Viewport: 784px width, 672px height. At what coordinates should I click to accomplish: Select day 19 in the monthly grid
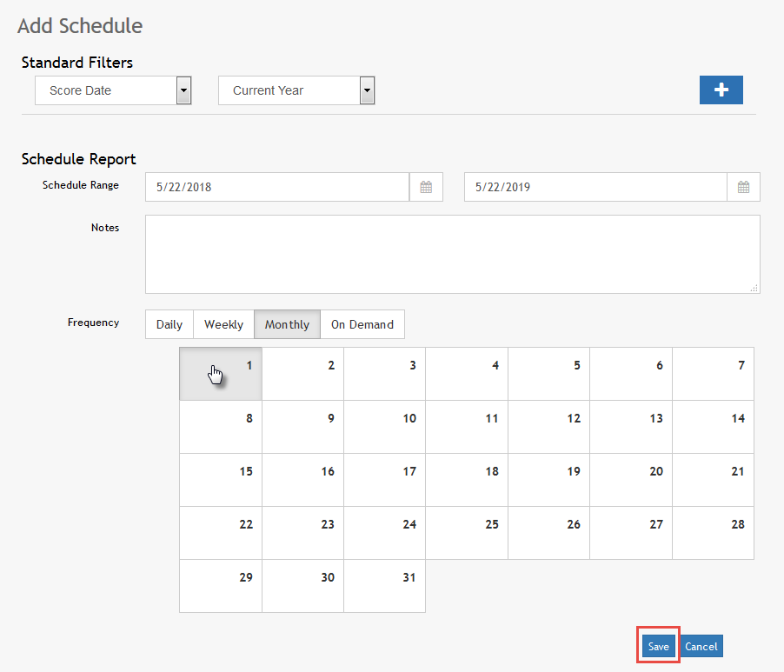[x=548, y=480]
